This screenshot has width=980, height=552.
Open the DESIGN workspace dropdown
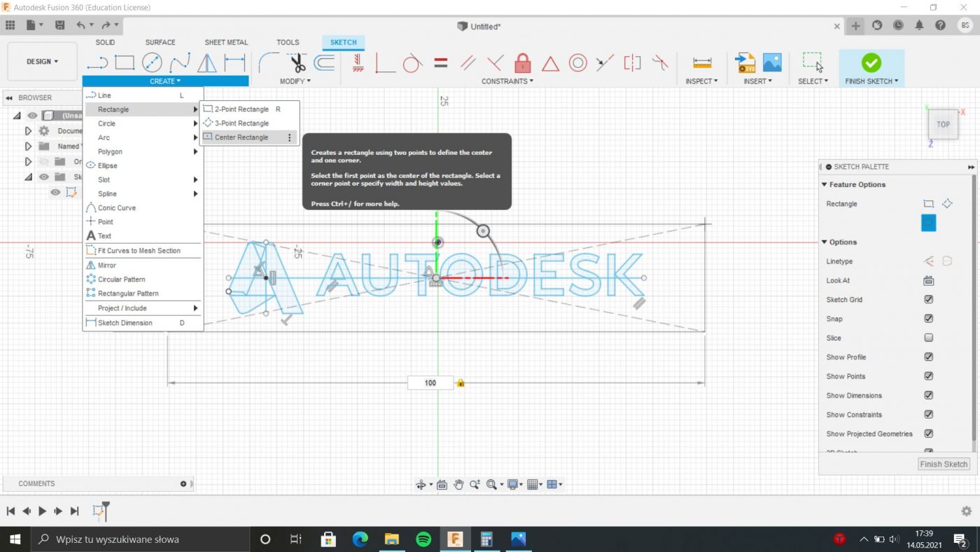[42, 62]
